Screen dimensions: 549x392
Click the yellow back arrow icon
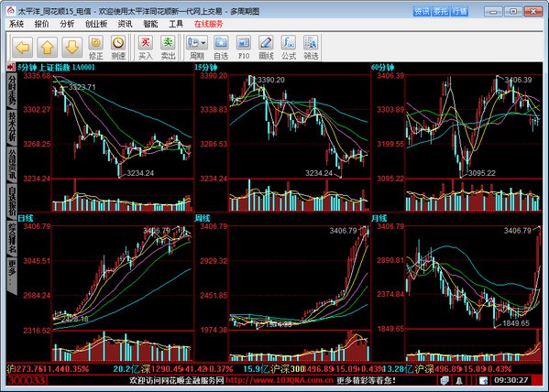click(23, 48)
